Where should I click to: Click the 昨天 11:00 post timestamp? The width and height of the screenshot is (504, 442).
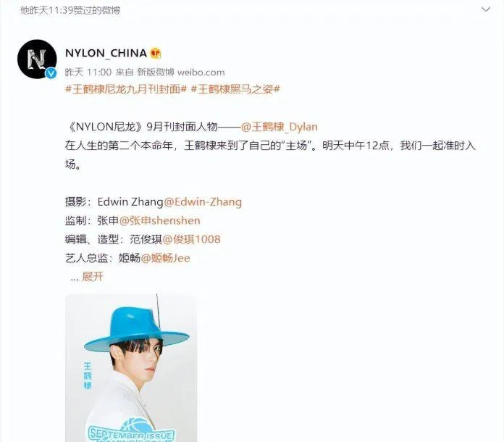tap(88, 72)
